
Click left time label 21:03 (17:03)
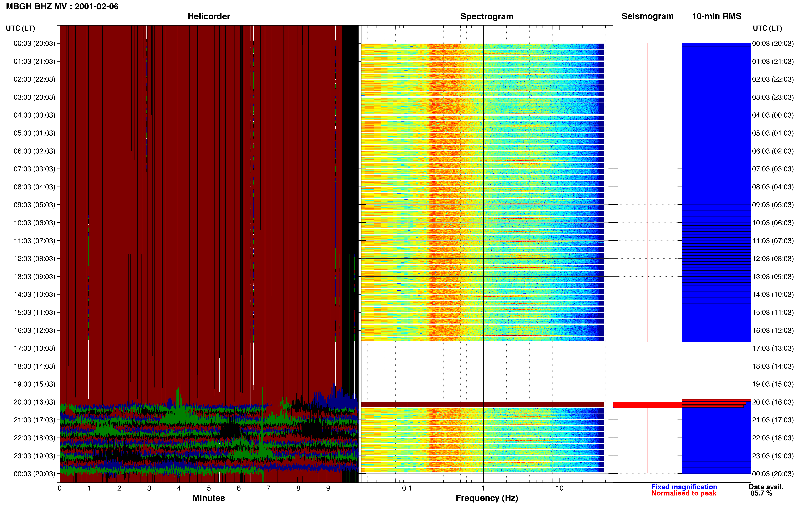[34, 420]
